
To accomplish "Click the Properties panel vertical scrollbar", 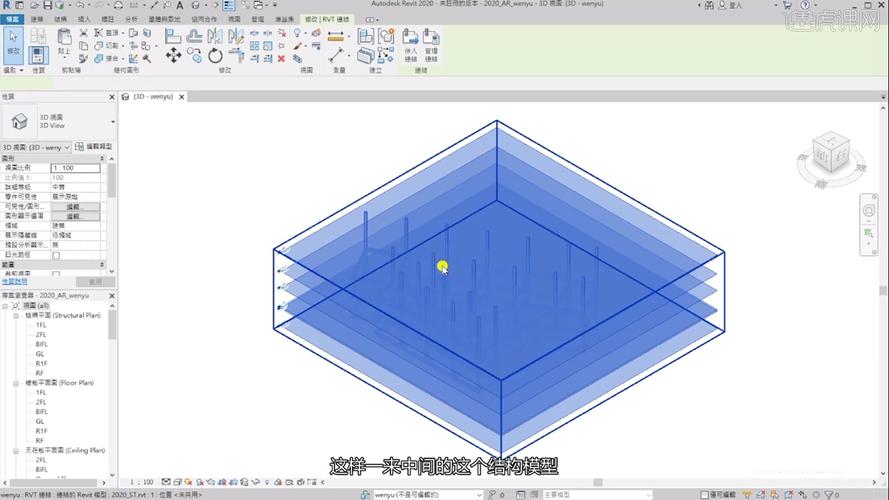I will (111, 181).
